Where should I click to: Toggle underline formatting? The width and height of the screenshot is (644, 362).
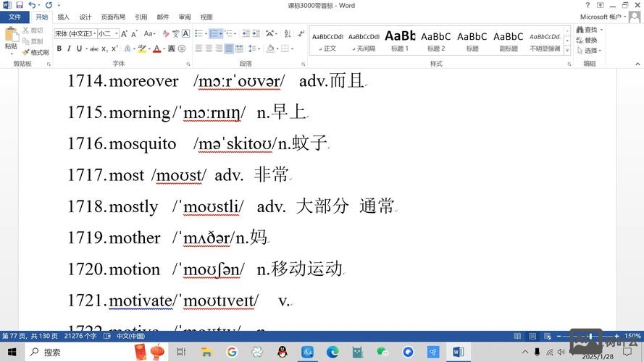coord(79,49)
